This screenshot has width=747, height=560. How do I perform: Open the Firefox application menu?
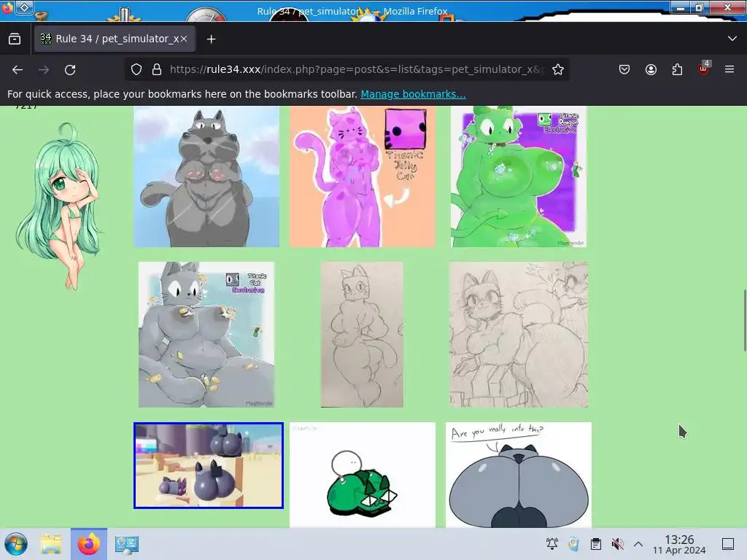[x=729, y=69]
